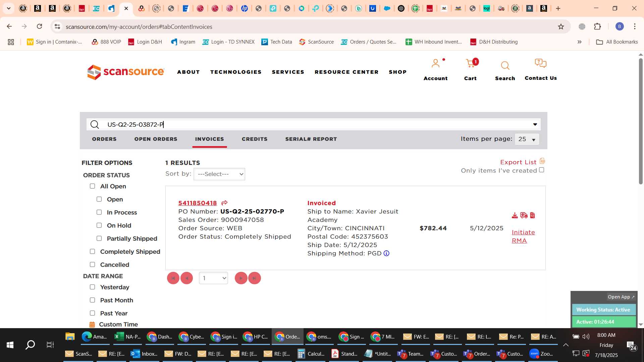Click the ScanSource logo
This screenshot has width=644, height=362.
pos(126,72)
